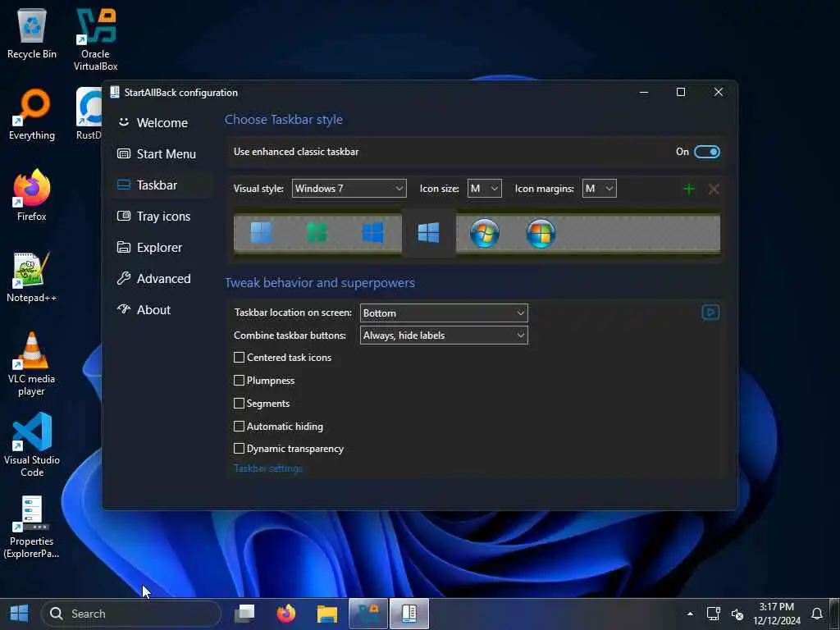Open the Taskbar settings link
Screen dimensions: 840x630
pyautogui.click(x=268, y=468)
